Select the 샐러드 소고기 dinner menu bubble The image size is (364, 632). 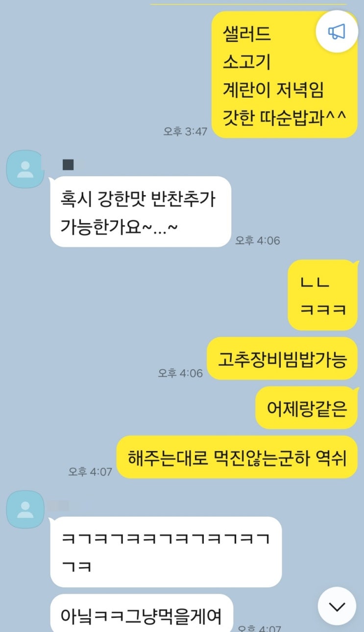pyautogui.click(x=285, y=75)
